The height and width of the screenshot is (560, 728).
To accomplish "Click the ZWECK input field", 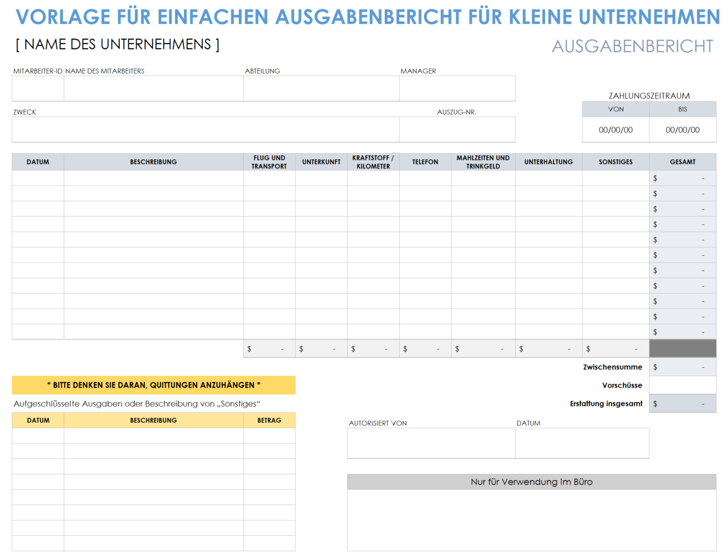I will point(206,130).
